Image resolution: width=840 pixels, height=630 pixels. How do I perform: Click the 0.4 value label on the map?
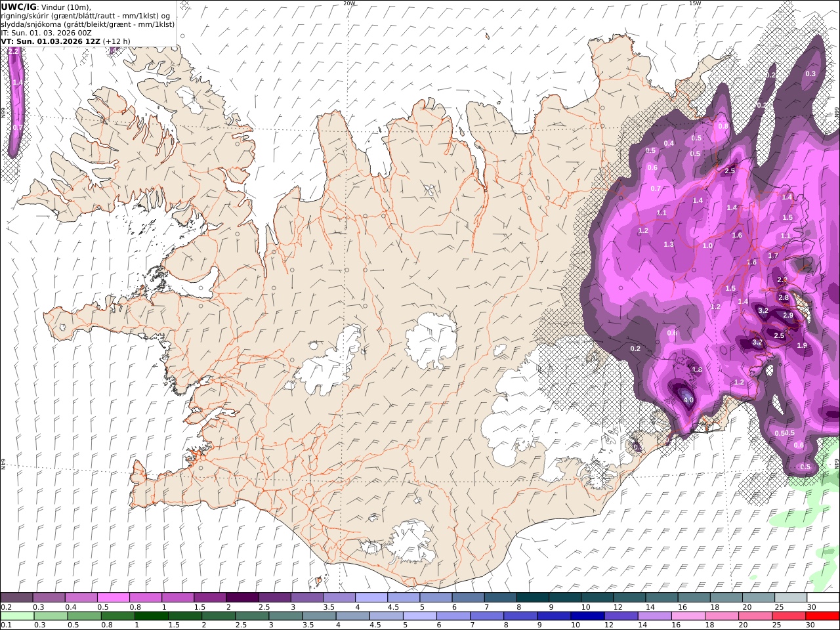[x=669, y=144]
